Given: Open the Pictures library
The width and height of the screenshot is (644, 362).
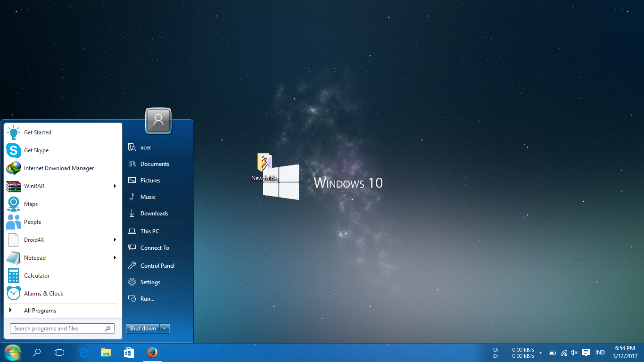Looking at the screenshot, I should coord(157,181).
